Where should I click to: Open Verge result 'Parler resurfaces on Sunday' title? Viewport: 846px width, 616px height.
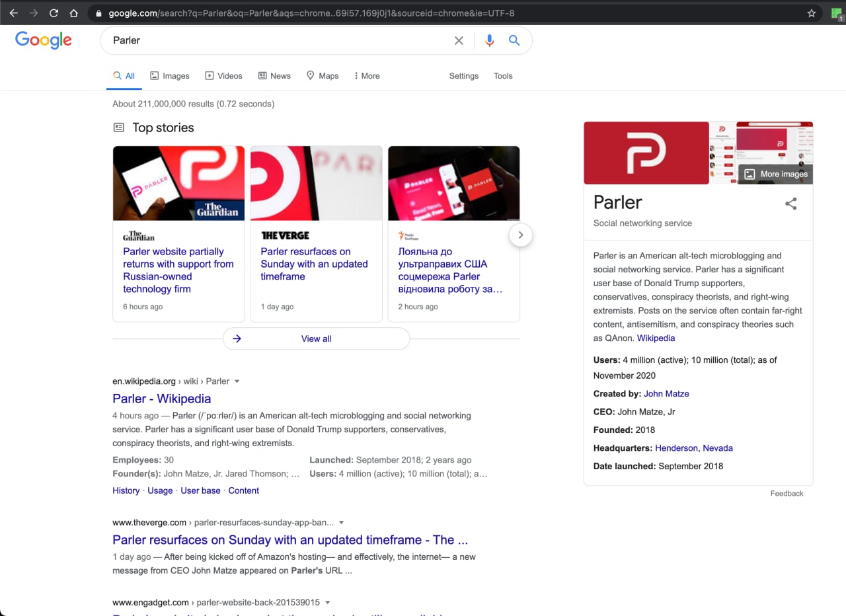coord(290,540)
